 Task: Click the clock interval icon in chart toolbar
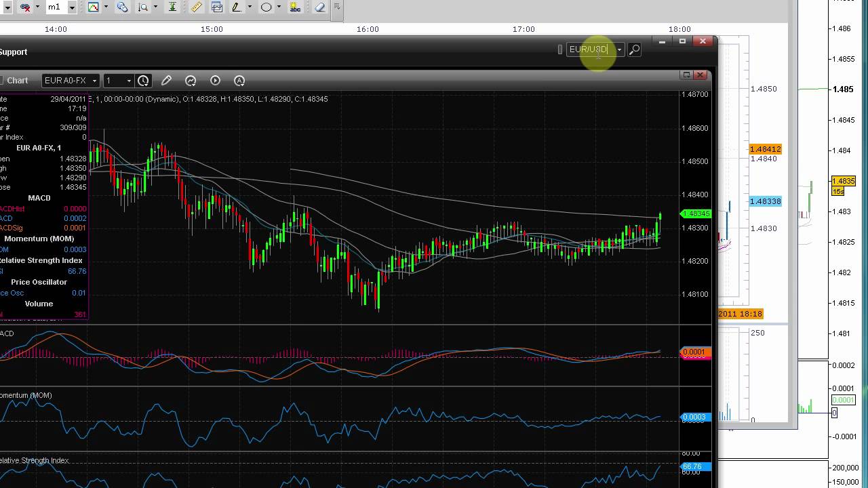(143, 81)
